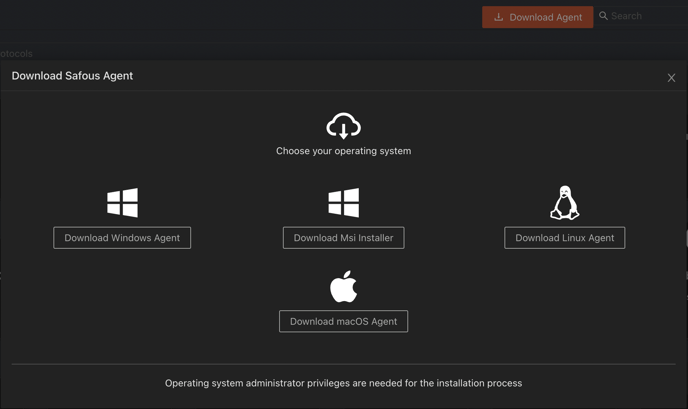Screen dimensions: 688x409
Task: Click the cloud download icon
Action: (343, 126)
